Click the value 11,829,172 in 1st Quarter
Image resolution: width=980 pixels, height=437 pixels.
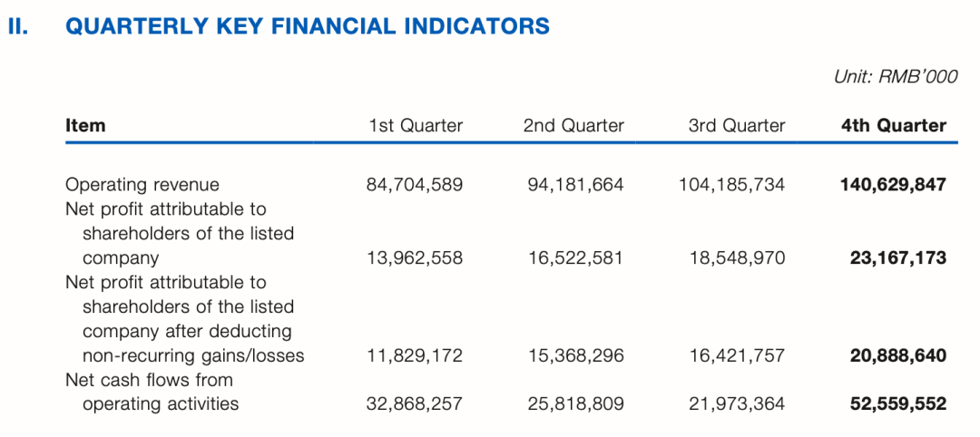coord(415,356)
